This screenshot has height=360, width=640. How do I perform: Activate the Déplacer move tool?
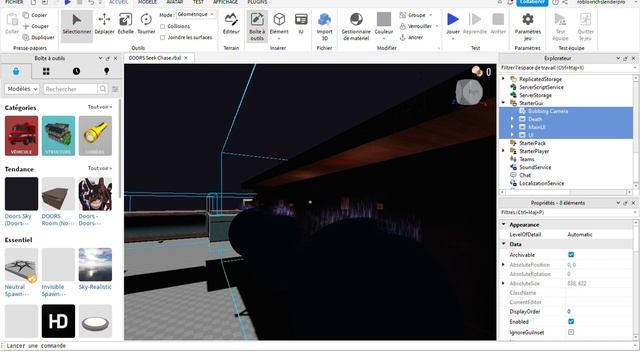[x=104, y=24]
